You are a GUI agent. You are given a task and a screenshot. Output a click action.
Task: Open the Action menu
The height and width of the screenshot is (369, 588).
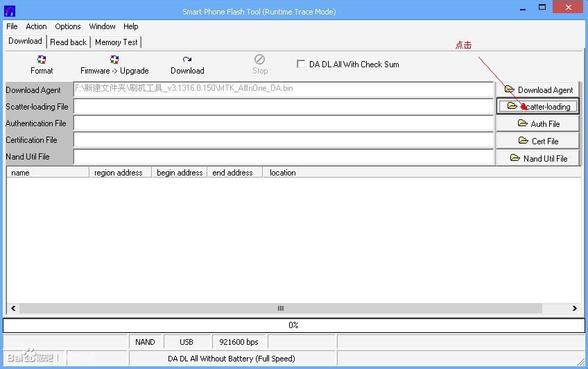pos(37,26)
